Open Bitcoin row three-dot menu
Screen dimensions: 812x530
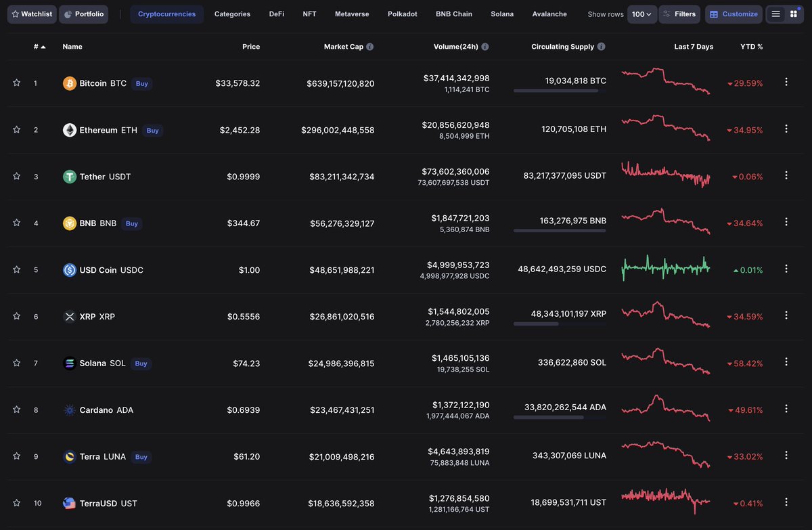786,82
